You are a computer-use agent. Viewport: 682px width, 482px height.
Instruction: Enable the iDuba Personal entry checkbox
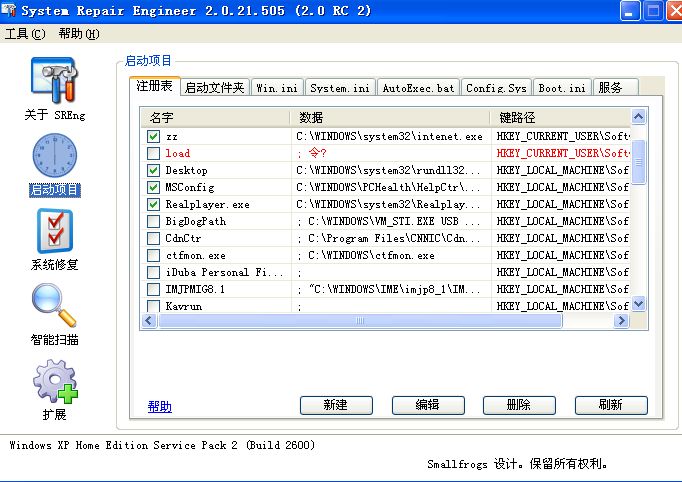pos(153,272)
